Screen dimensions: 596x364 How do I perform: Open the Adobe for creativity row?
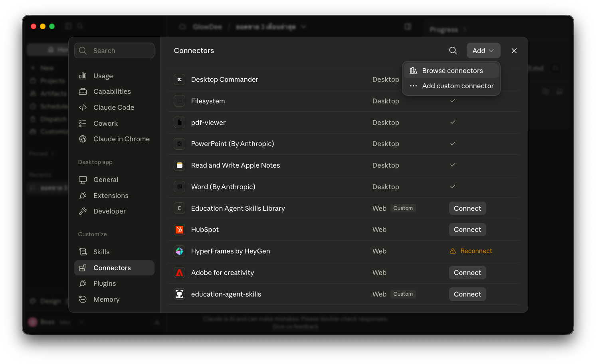coord(344,273)
